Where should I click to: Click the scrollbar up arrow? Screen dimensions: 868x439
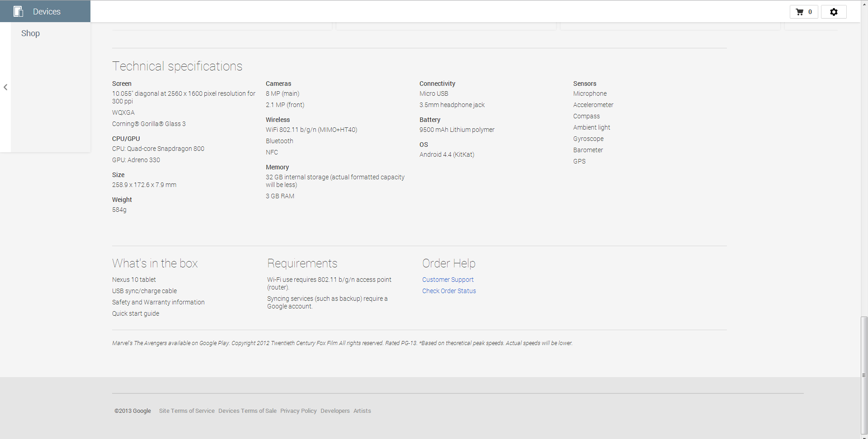pos(864,3)
